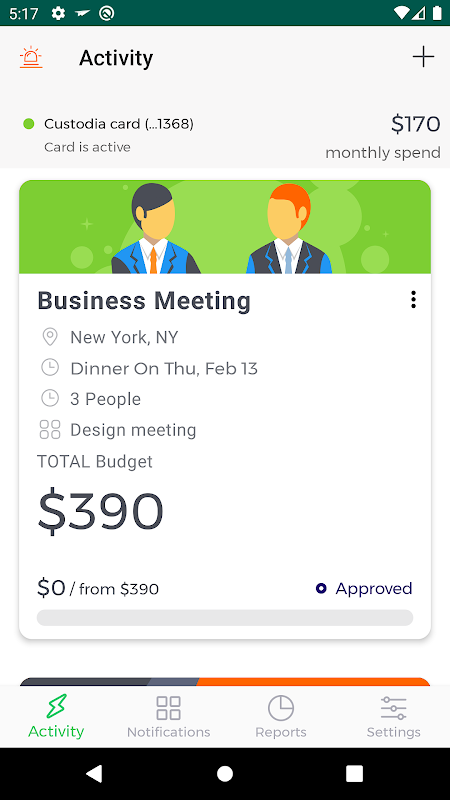The height and width of the screenshot is (800, 450).
Task: Add new activity with plus icon
Action: pos(423,57)
